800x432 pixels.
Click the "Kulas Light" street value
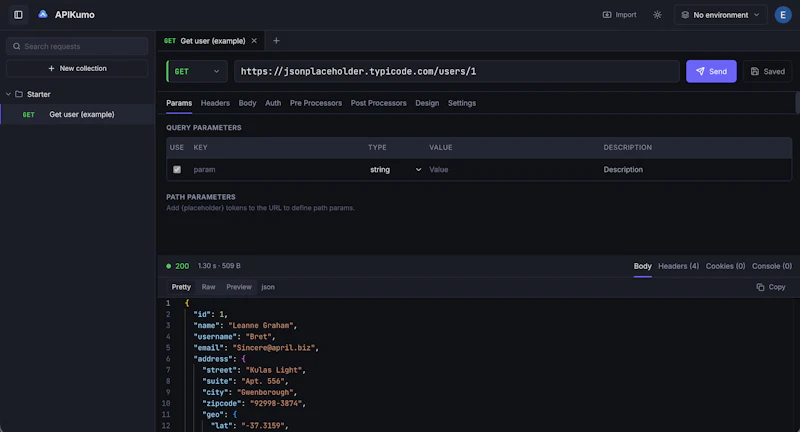click(273, 370)
